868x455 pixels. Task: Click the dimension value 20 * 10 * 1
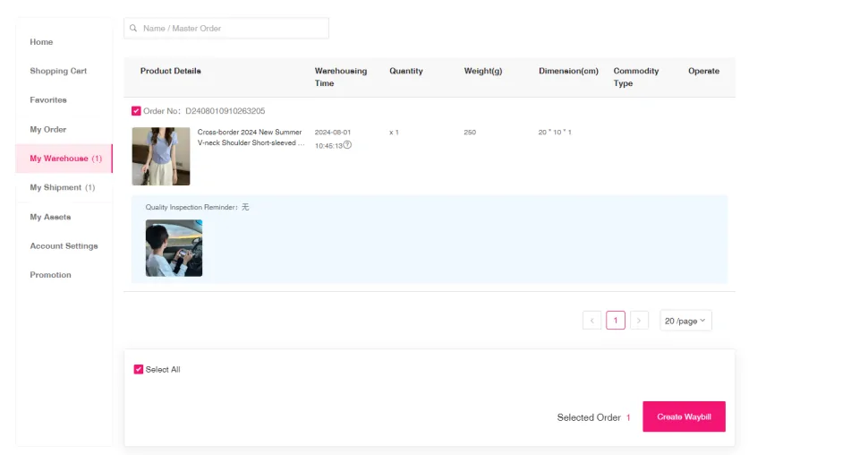(x=555, y=133)
